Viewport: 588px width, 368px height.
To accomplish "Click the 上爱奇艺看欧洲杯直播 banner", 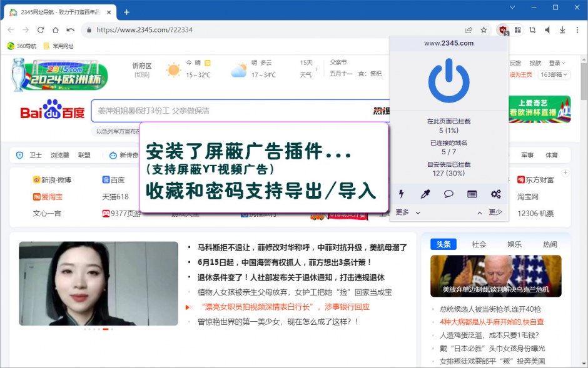I will click(x=540, y=109).
